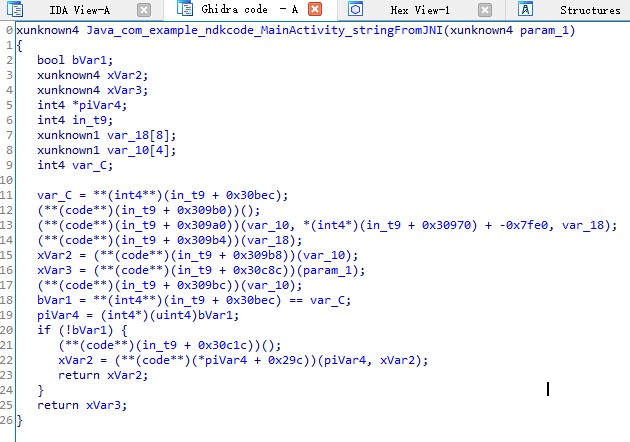Switch to the IDA View-A tab
Screen dimensions: 630x442
pos(80,10)
